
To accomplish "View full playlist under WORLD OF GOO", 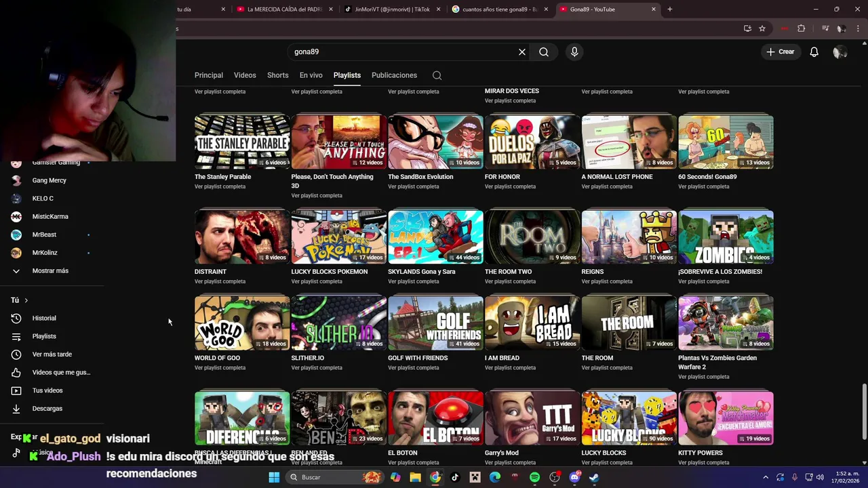I will click(220, 368).
